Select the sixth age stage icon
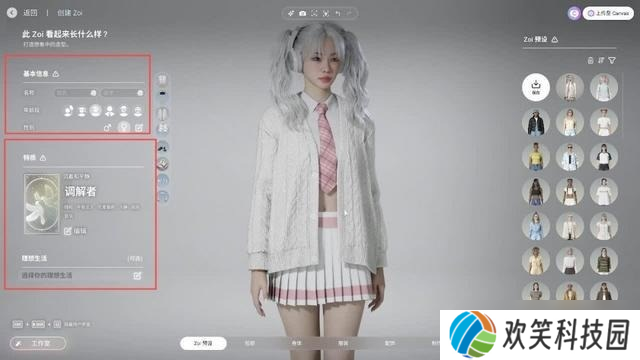The width and height of the screenshot is (640, 360). click(x=138, y=110)
